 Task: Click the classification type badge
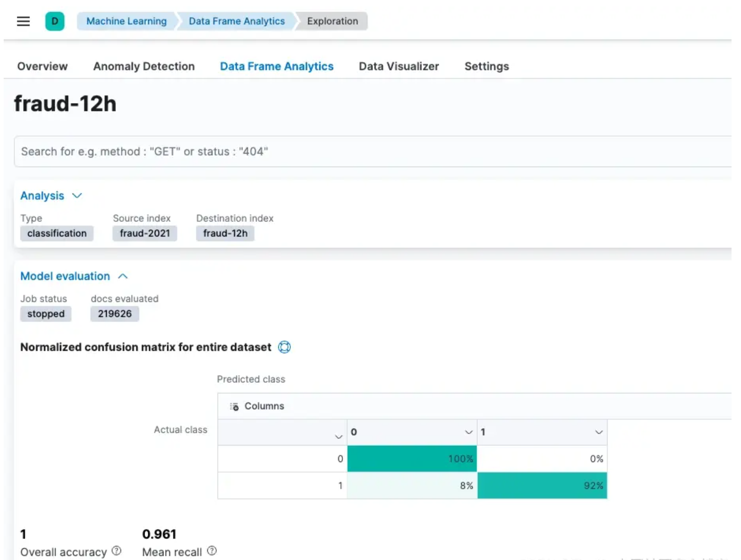[x=57, y=233]
